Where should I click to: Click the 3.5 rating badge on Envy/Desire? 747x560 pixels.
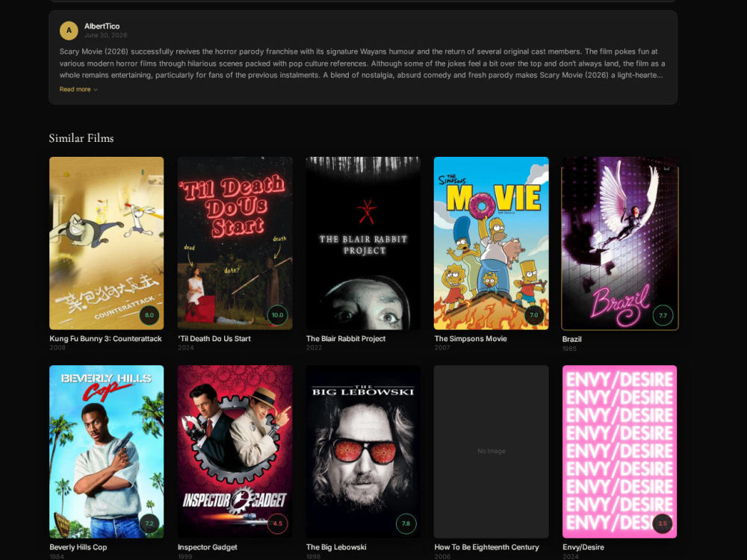pyautogui.click(x=662, y=523)
